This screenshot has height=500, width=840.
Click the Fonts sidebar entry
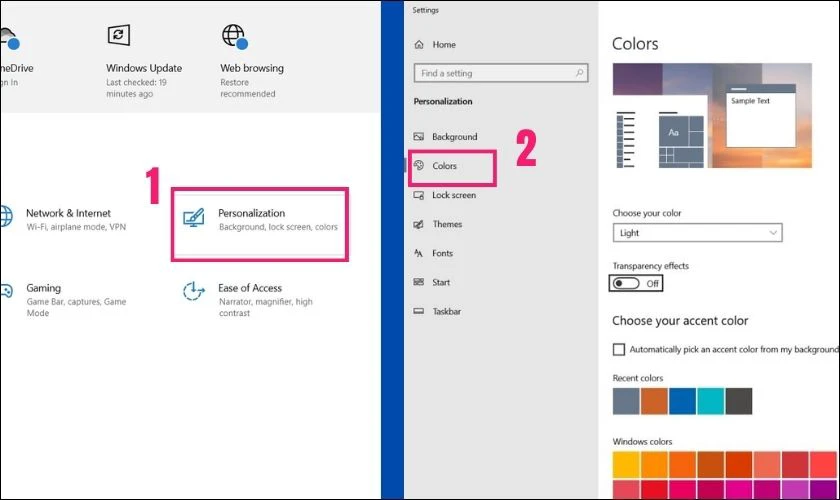tap(442, 254)
